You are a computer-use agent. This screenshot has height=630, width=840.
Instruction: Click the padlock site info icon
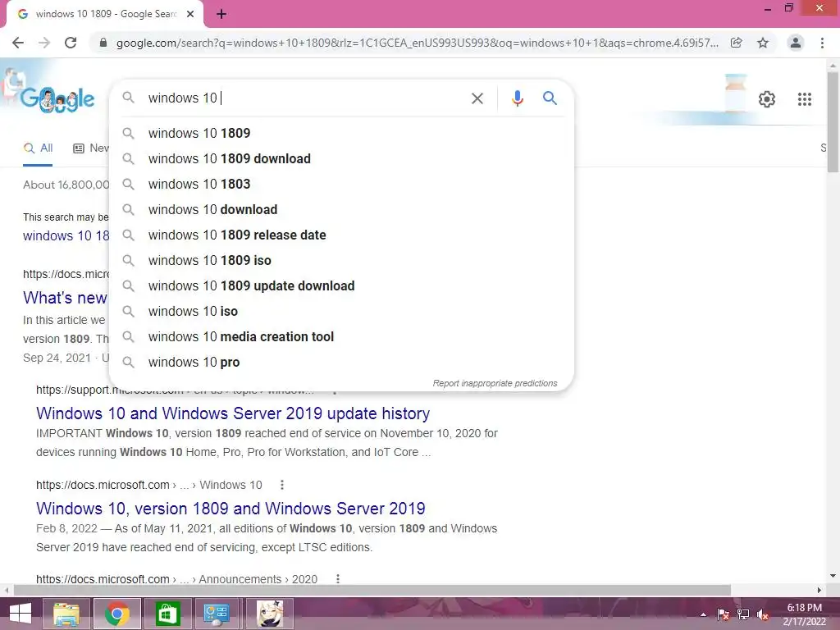coord(103,43)
